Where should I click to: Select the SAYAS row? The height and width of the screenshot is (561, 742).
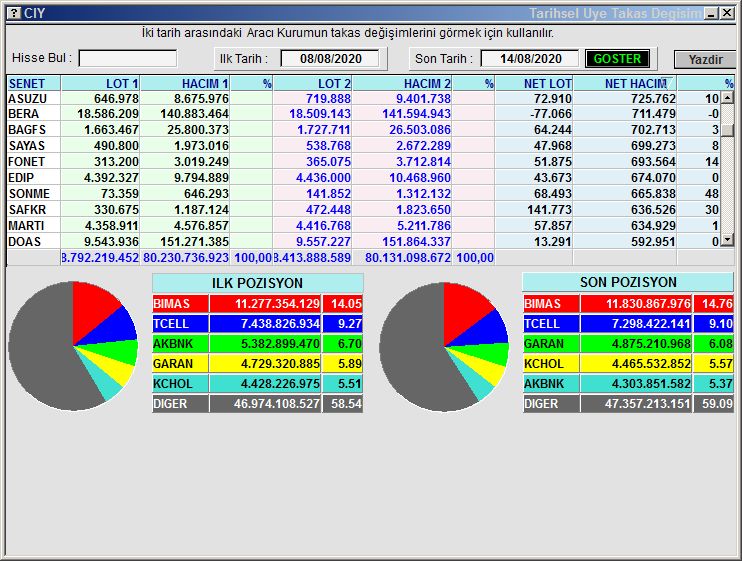click(363, 146)
